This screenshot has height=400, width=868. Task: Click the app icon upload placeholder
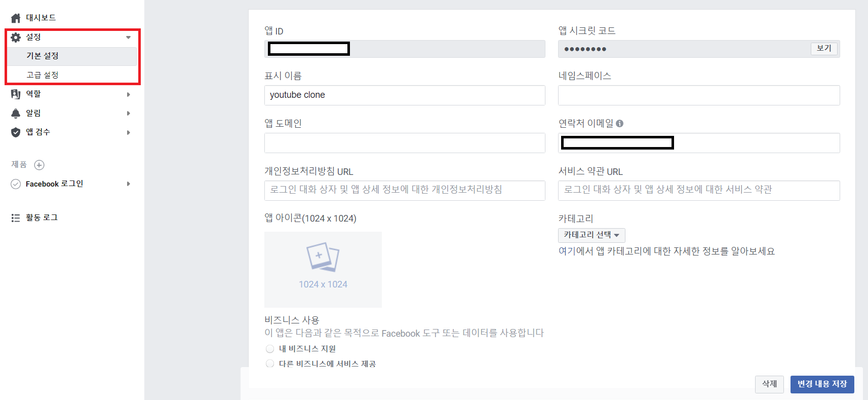coord(323,270)
